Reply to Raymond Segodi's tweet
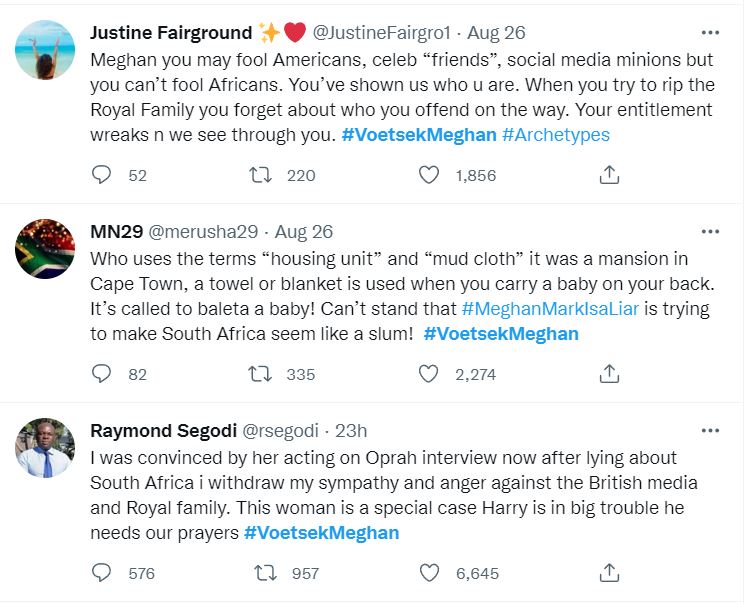Screen dimensions: 747x604 pos(102,573)
